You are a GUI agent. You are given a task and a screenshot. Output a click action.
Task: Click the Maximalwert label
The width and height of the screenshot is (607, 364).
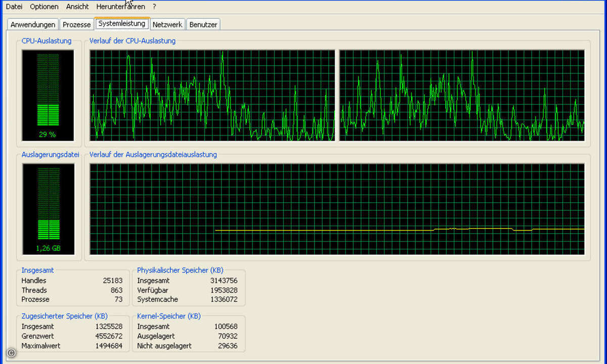pyautogui.click(x=41, y=346)
